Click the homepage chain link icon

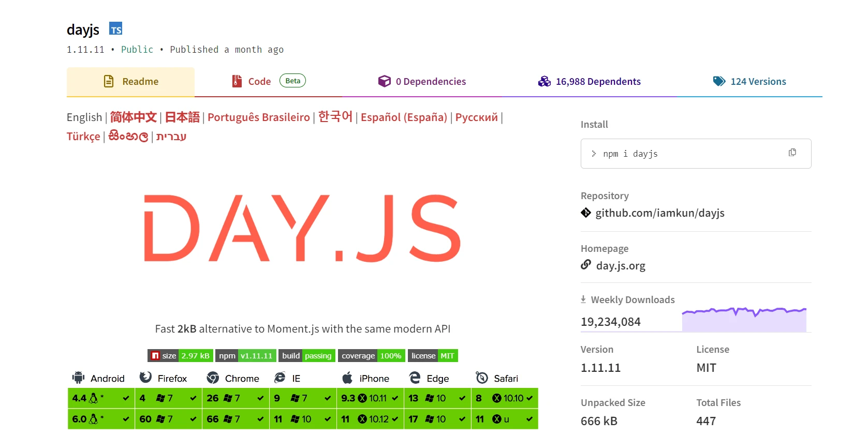point(586,265)
